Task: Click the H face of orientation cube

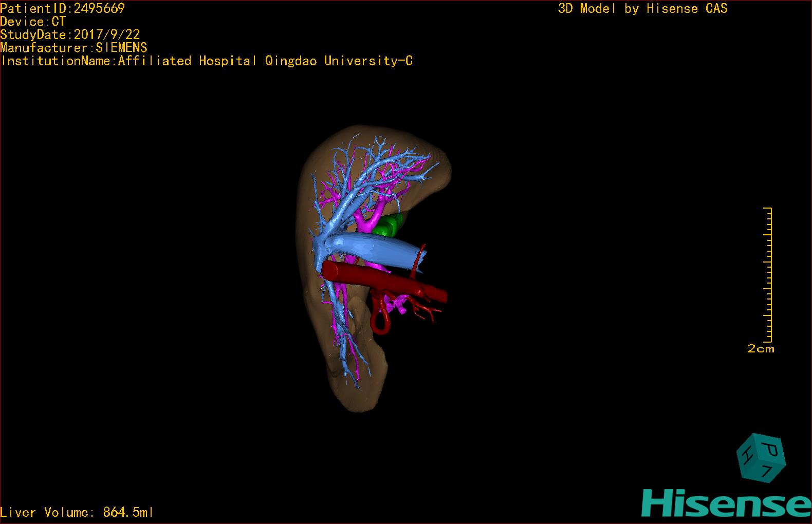Action: point(747,456)
